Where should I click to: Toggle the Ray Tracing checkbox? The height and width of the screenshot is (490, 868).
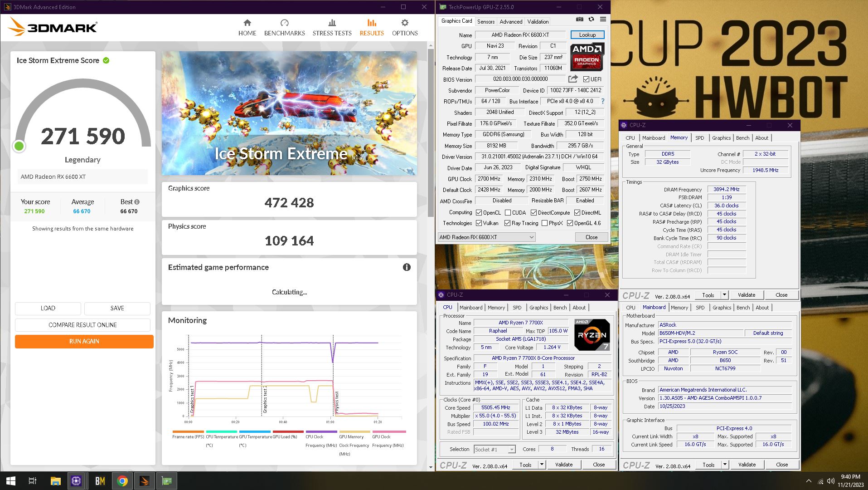pyautogui.click(x=507, y=223)
